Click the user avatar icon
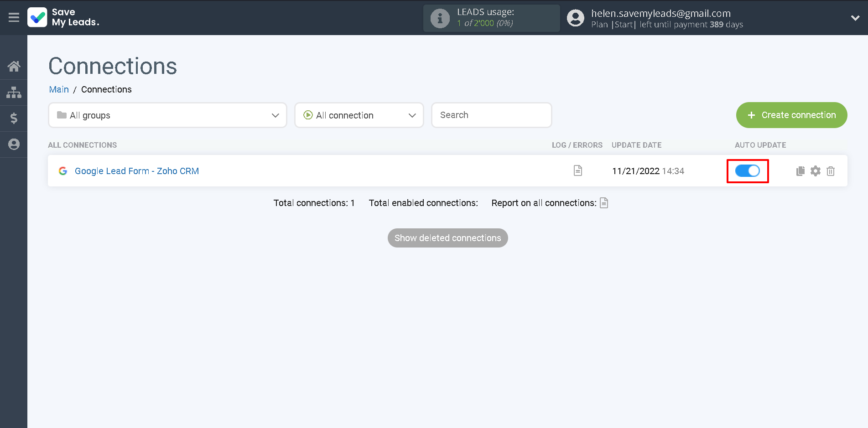This screenshot has width=868, height=428. (575, 18)
